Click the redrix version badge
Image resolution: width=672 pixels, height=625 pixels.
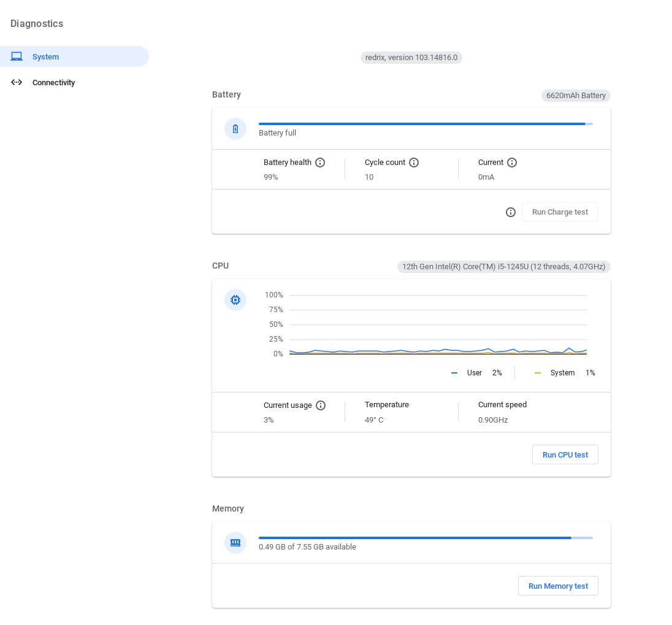tap(411, 58)
